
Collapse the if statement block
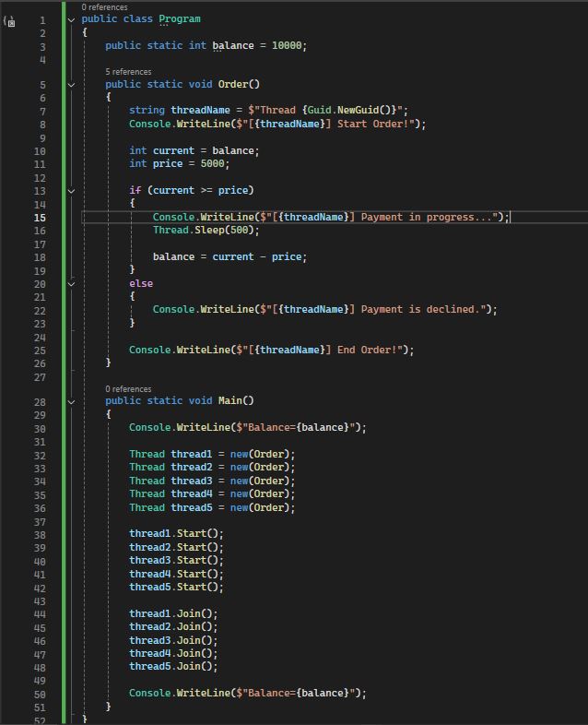71,191
